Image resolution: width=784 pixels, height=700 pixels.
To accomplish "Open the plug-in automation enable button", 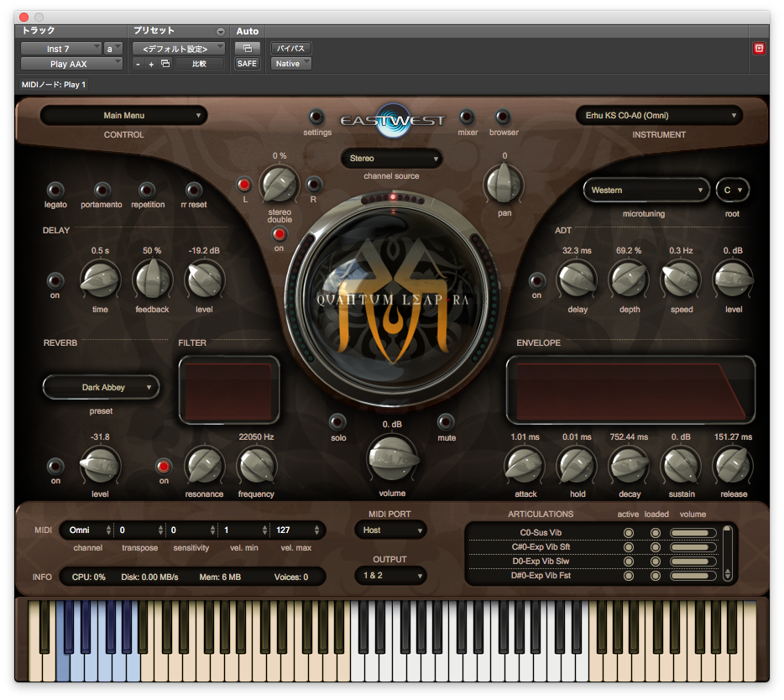I will (247, 49).
